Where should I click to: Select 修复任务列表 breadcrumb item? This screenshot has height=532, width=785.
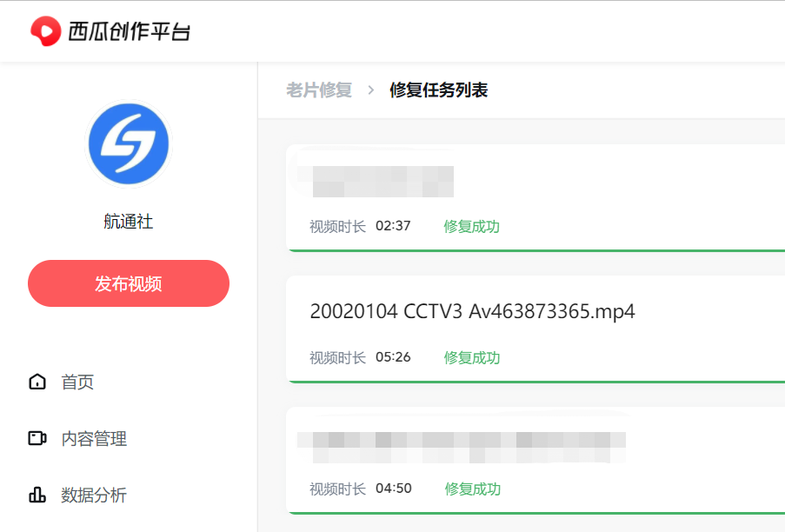[x=438, y=90]
